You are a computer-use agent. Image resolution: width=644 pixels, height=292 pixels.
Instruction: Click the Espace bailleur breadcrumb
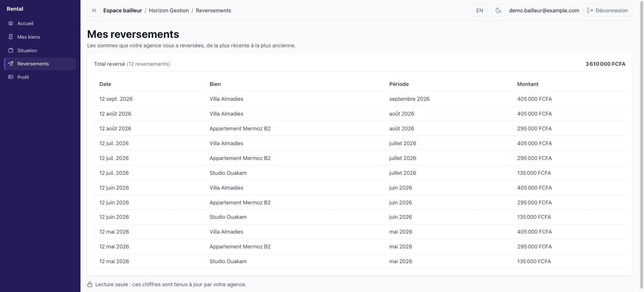coord(122,10)
